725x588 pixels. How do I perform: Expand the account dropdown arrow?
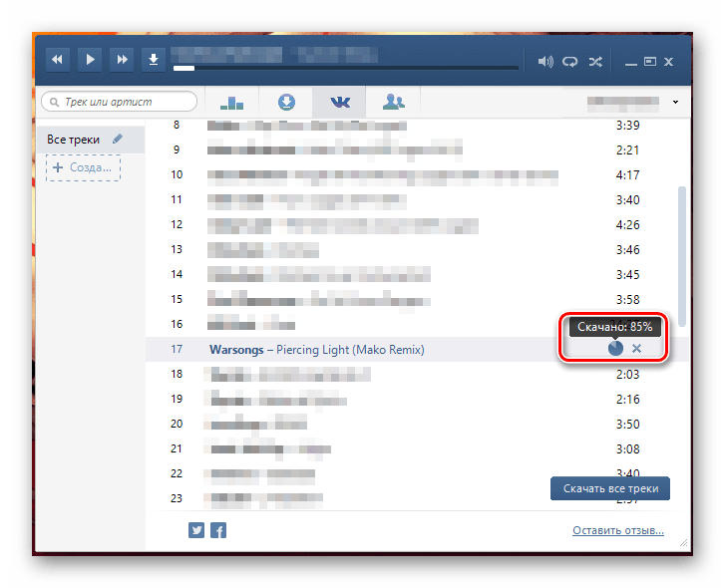pos(675,102)
